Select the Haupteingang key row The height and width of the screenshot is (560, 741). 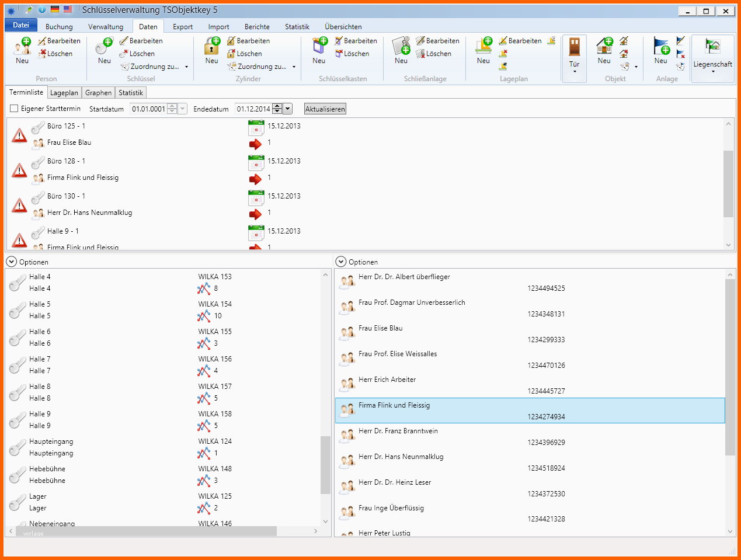click(163, 447)
